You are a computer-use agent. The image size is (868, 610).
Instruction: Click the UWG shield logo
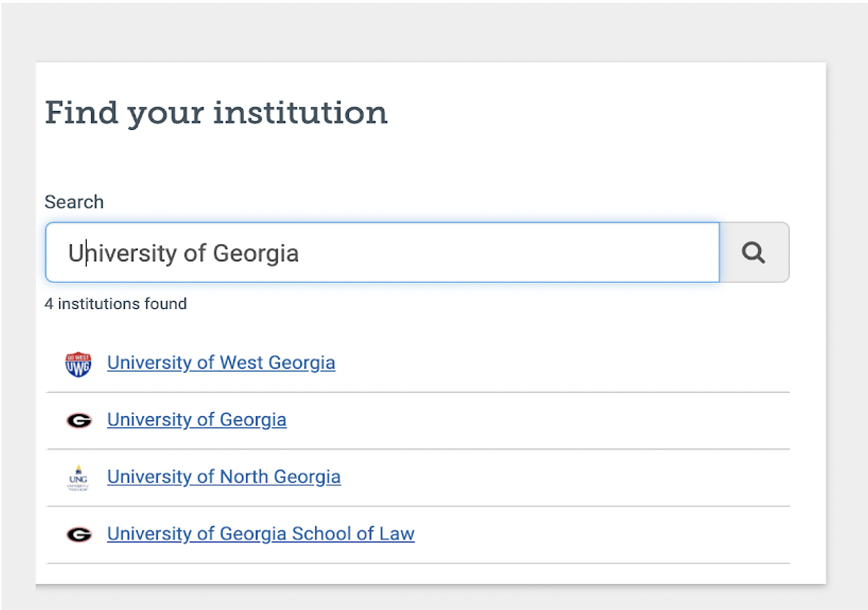(78, 364)
